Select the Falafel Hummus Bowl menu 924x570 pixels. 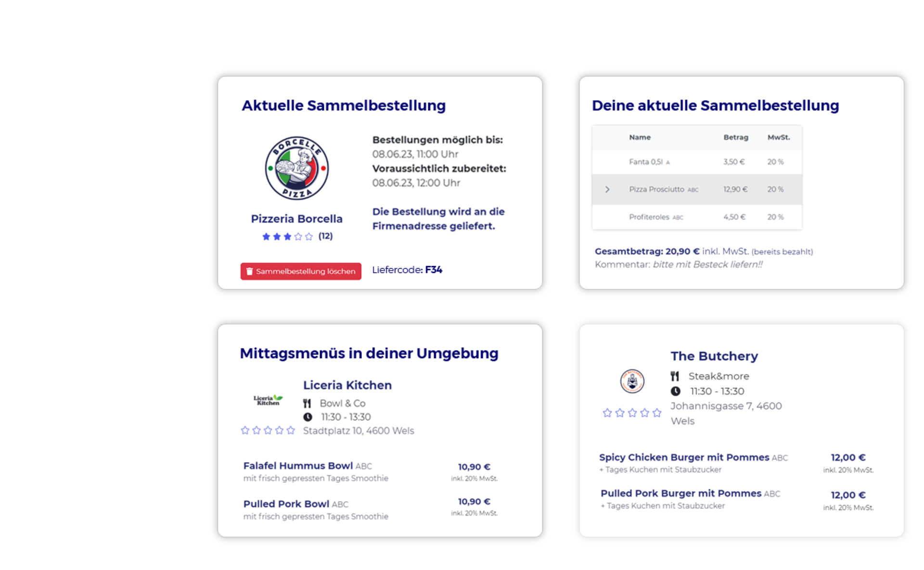[x=298, y=466]
